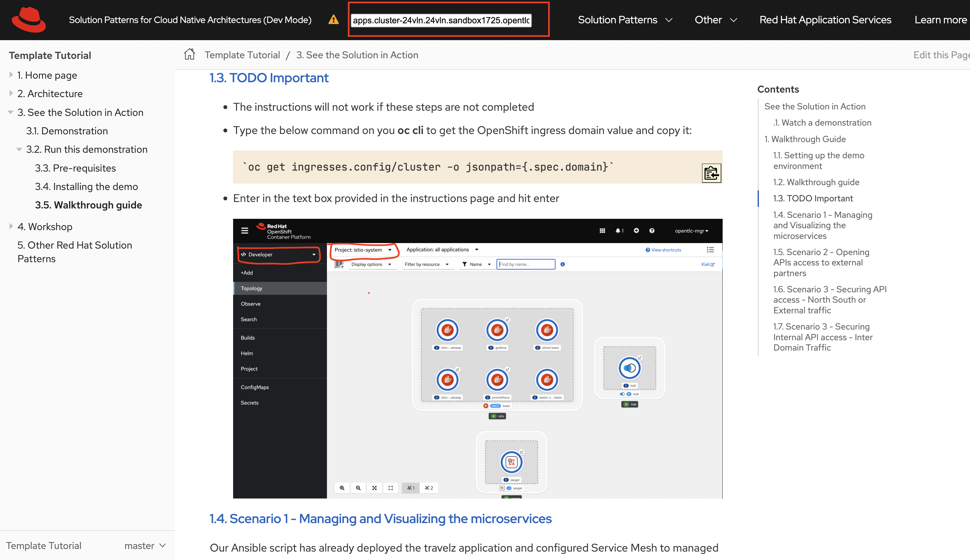Viewport: 970px width, 560px height.
Task: Click the 1.4. Scenario 1 heading link
Action: coord(380,519)
